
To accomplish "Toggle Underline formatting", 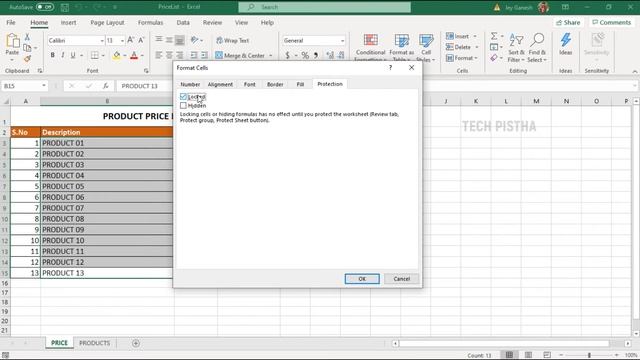I will point(73,55).
